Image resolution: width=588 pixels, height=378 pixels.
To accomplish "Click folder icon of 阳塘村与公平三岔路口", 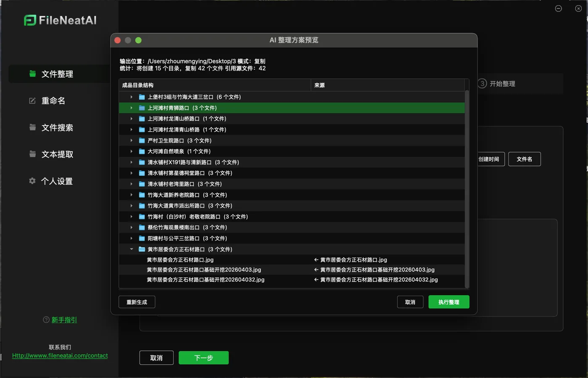I will coord(142,238).
